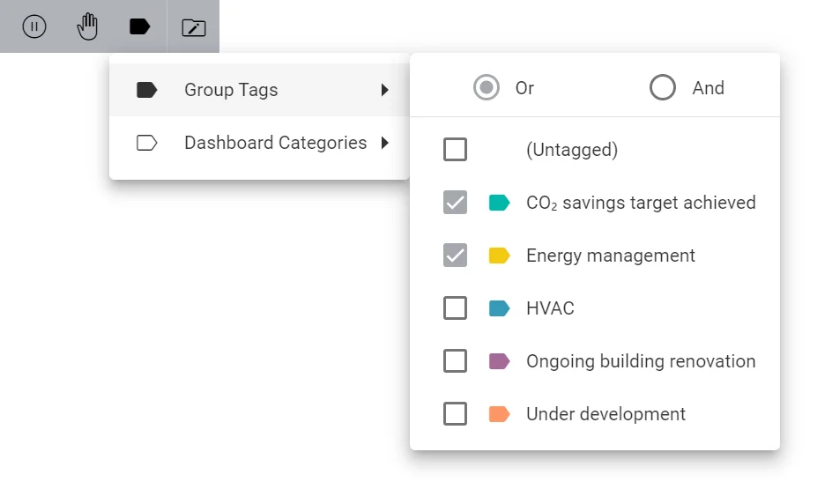Click the And label text
The width and height of the screenshot is (832, 504).
(x=709, y=88)
